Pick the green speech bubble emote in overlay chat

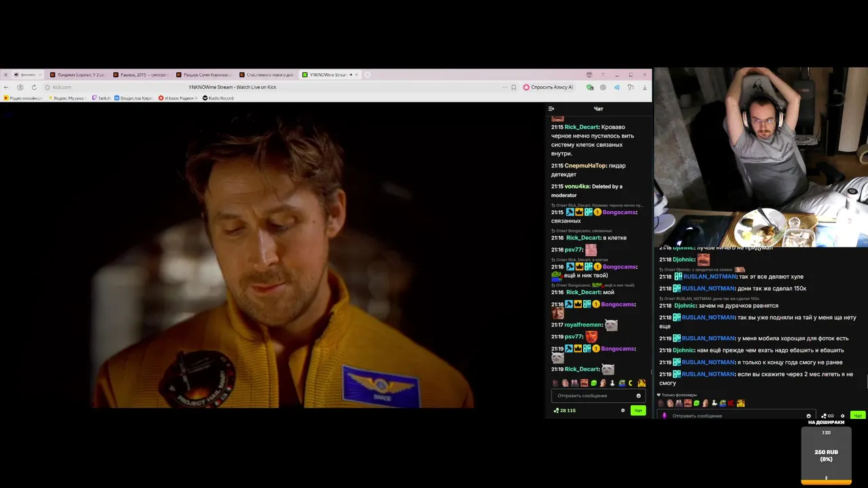pos(696,403)
